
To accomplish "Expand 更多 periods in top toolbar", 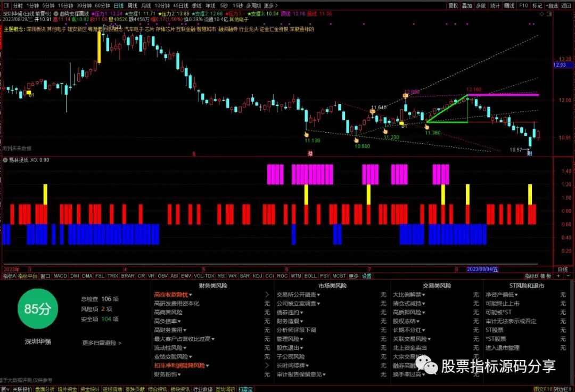I will pyautogui.click(x=270, y=5).
